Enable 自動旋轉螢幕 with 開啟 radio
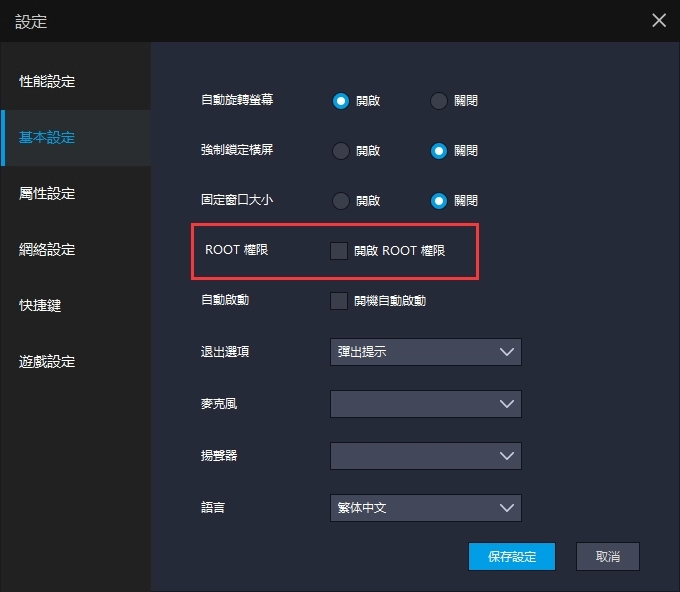The height and width of the screenshot is (592, 680). coord(341,100)
